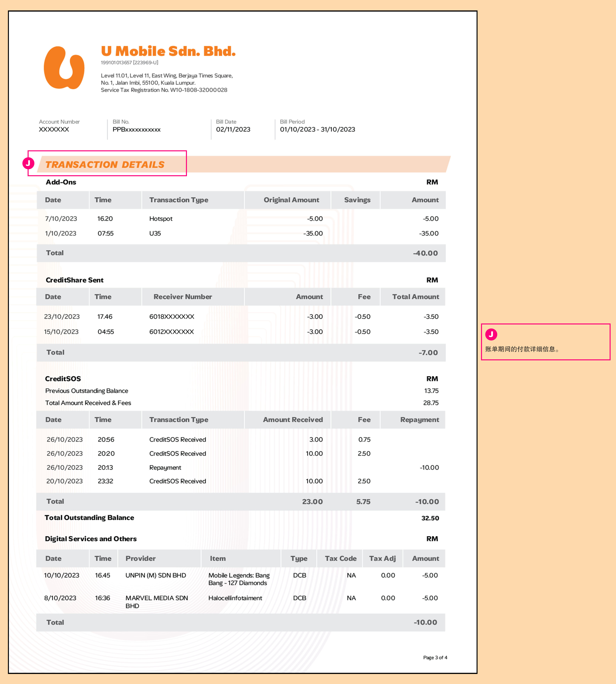Select provider UNPIN (M) SDN BHD
616x684 pixels.
(x=156, y=575)
